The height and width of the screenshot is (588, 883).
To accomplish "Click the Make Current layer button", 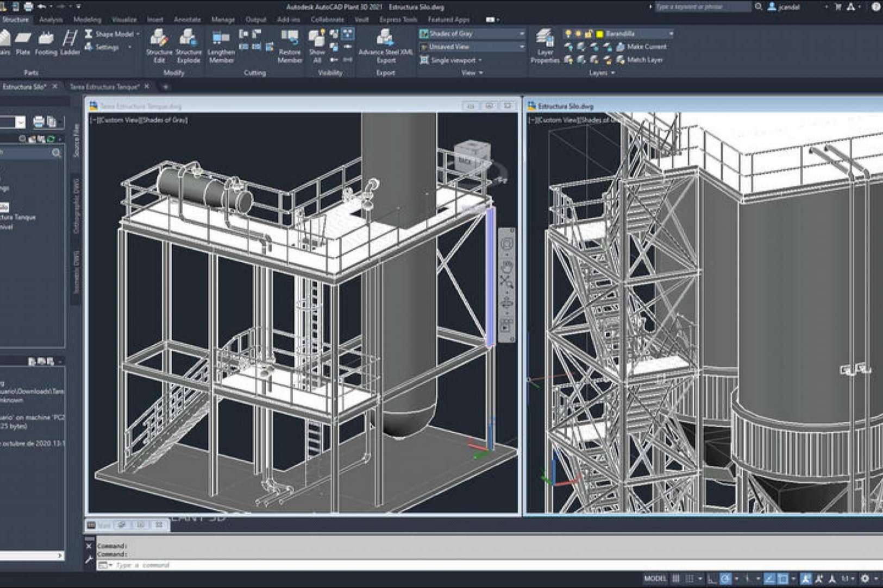I will (x=641, y=47).
